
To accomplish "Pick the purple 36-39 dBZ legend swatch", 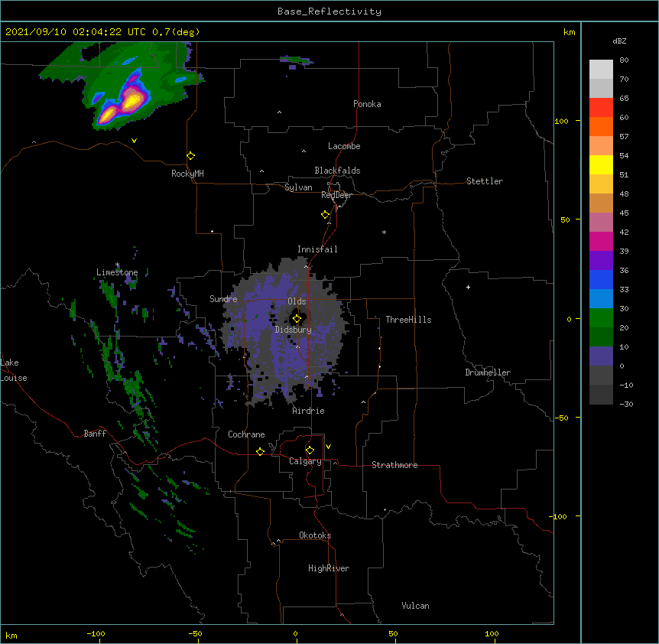I will (x=601, y=261).
